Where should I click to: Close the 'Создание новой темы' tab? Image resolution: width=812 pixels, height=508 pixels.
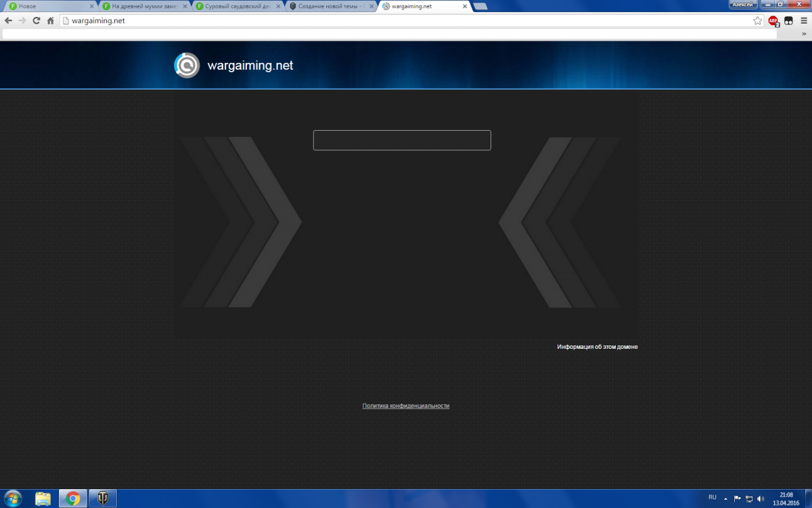(x=370, y=6)
